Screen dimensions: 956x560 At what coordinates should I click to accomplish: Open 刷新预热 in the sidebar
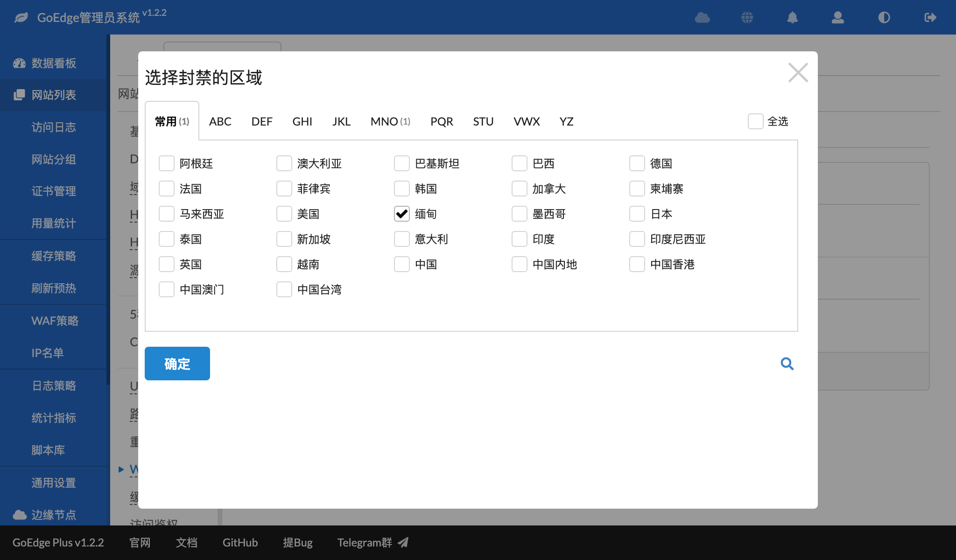[54, 288]
